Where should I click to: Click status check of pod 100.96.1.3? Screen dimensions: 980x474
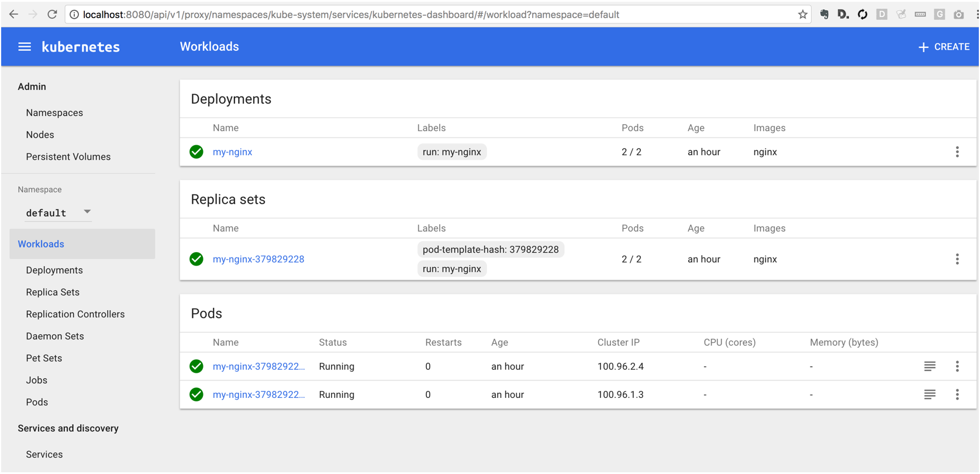tap(196, 394)
